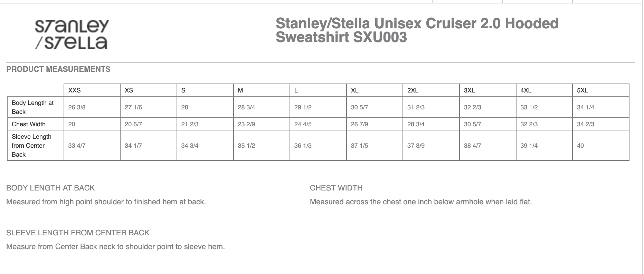Select the 5XL size column header
Screen dimensions: 644x274
583,90
